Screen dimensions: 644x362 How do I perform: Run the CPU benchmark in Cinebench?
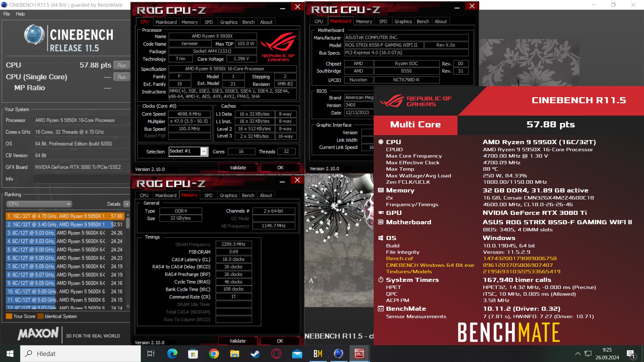(122, 65)
